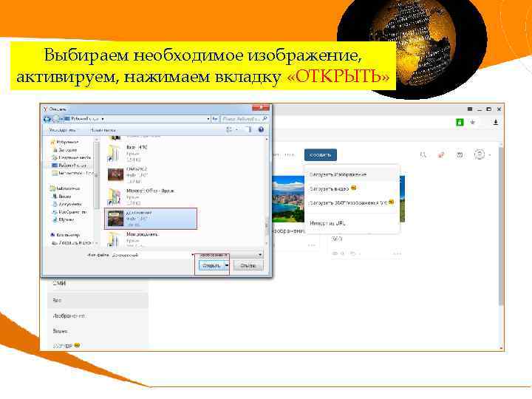The height and width of the screenshot is (399, 532).
Task: Open notifications icon on the website header
Action: (x=441, y=155)
